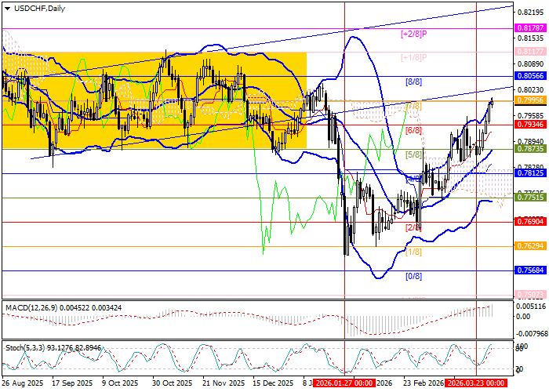
Task: Click the 30 Oct 2025 date label
Action: pos(172,384)
